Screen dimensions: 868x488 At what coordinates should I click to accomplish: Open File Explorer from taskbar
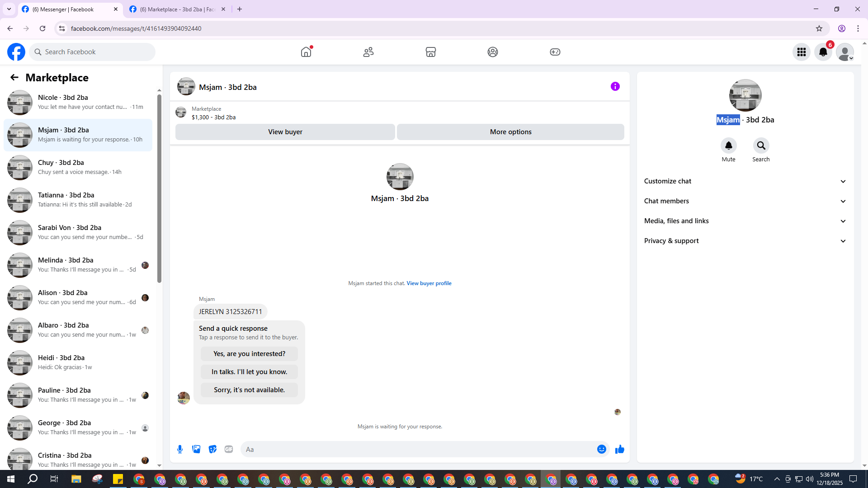click(76, 479)
